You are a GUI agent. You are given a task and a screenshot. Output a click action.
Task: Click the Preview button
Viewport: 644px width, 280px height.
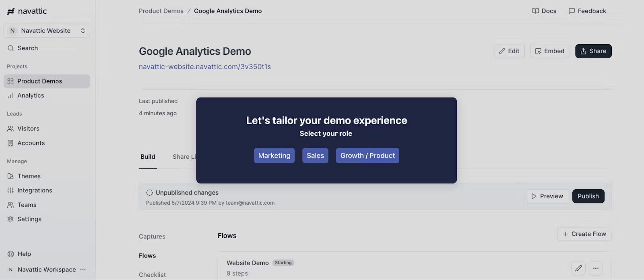pyautogui.click(x=547, y=196)
